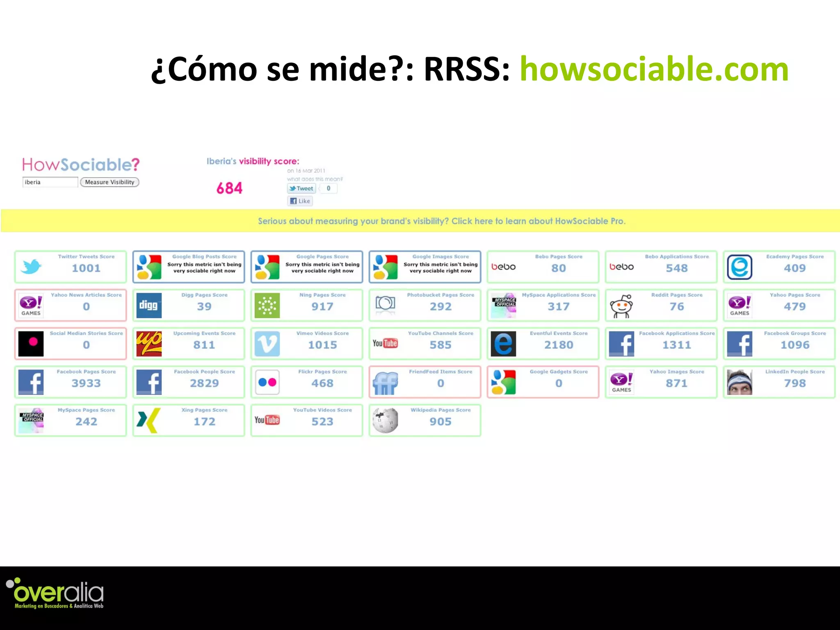This screenshot has width=840, height=630.
Task: Click the brand search field containing 'iberia'
Action: (x=50, y=182)
